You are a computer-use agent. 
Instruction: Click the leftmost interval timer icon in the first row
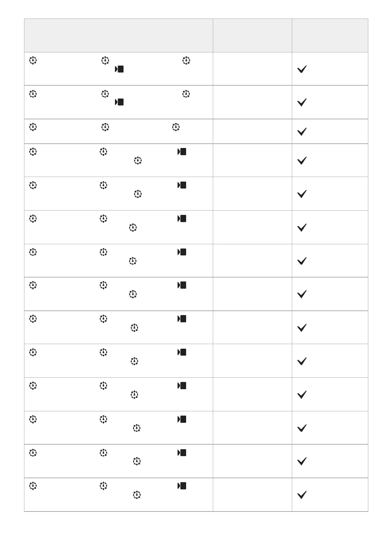(33, 61)
